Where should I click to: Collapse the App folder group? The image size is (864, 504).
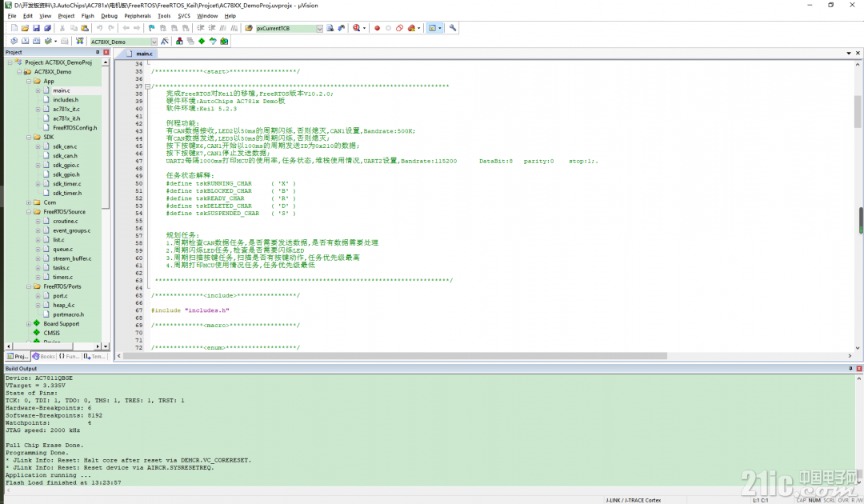point(29,82)
